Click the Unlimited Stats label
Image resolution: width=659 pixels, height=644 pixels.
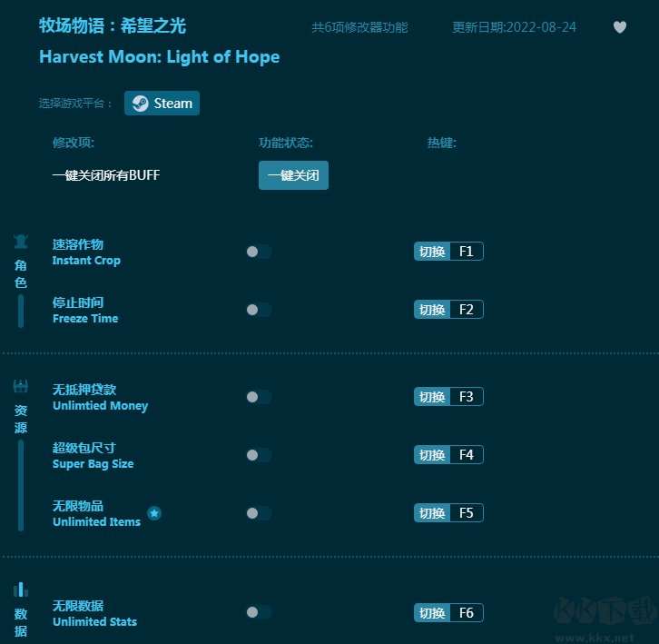(94, 621)
